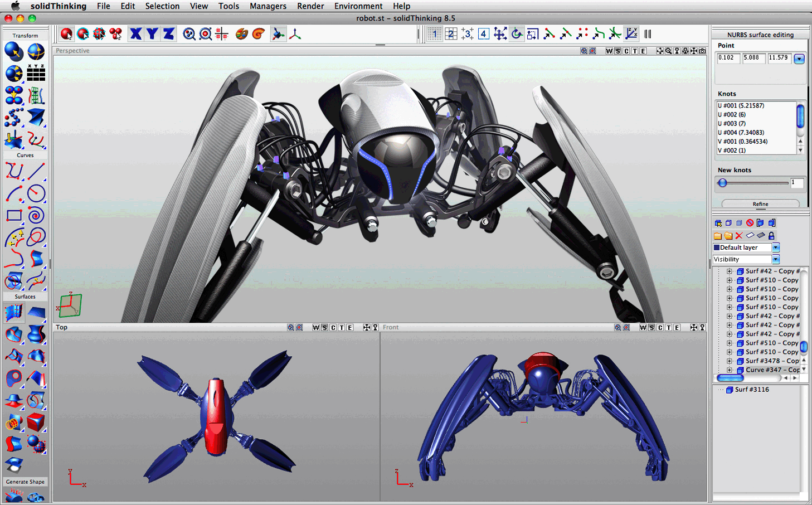Select the Circle curve tool

point(36,193)
